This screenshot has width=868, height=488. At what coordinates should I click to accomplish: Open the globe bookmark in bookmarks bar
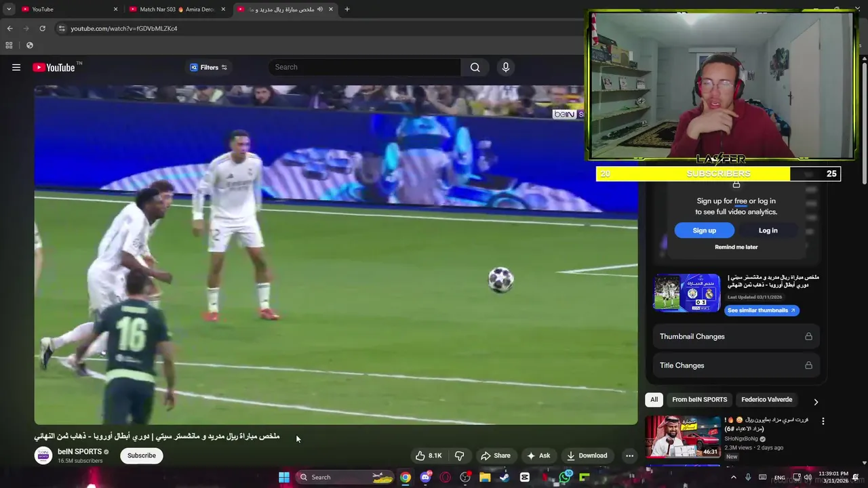29,45
